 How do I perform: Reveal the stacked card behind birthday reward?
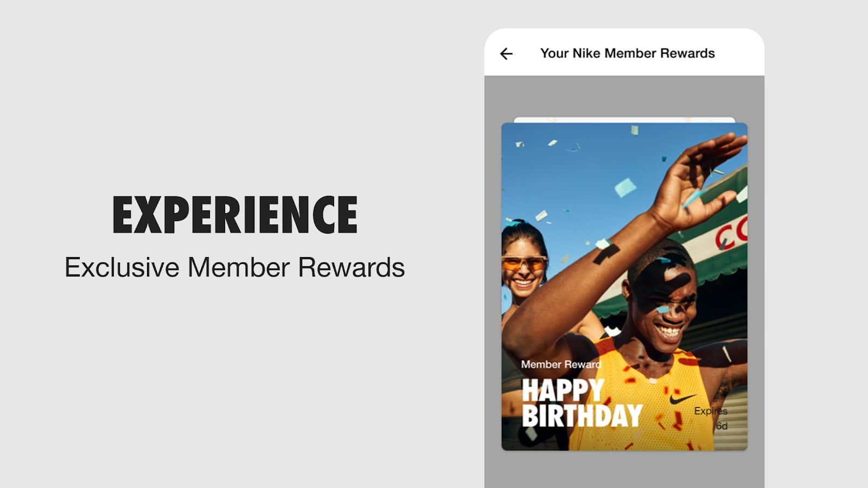tap(624, 119)
